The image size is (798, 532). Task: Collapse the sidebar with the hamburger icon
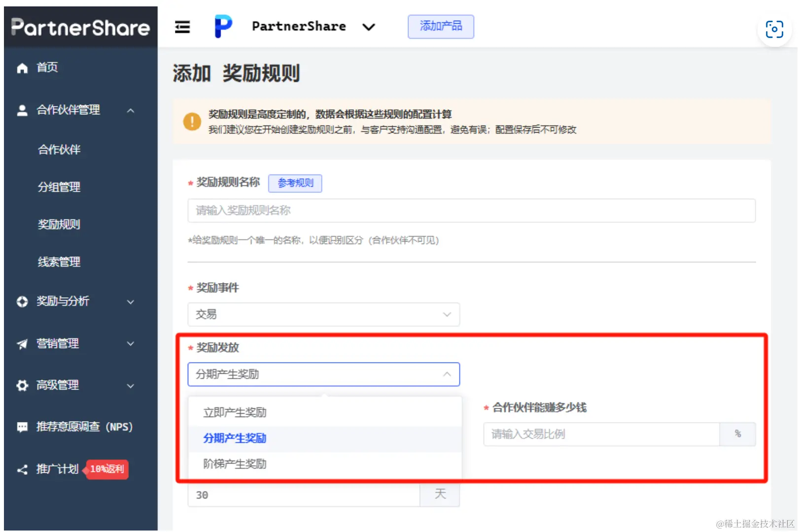point(182,27)
